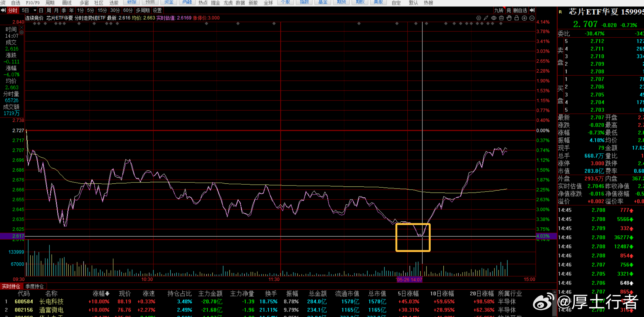Click 删自选 to remove from watchlist
This screenshot has width=644, height=317.
[520, 10]
